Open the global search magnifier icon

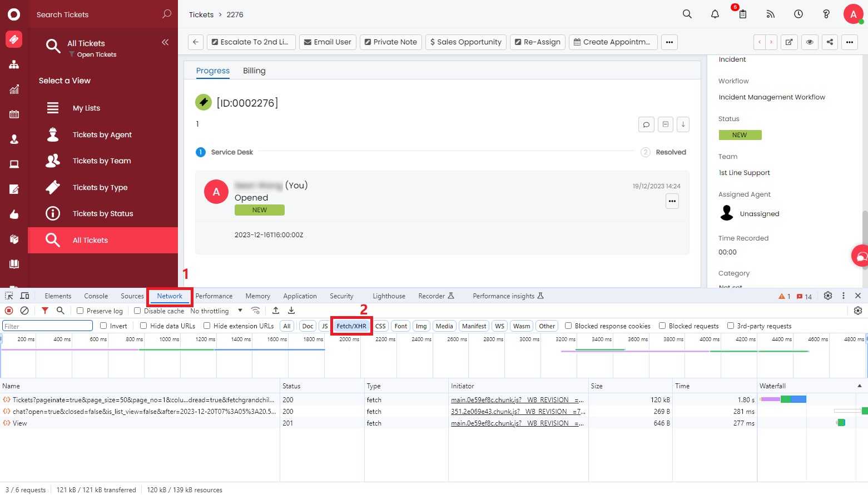point(687,14)
